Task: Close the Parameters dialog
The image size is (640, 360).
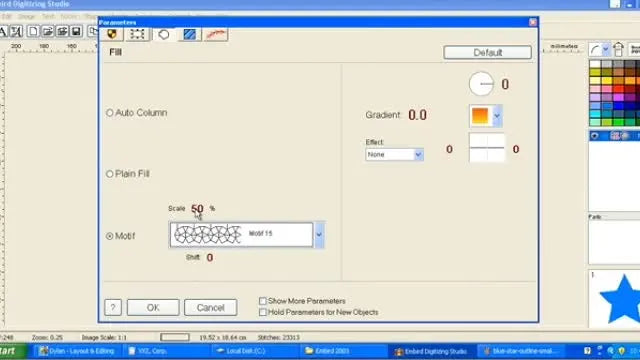Action: [x=533, y=22]
